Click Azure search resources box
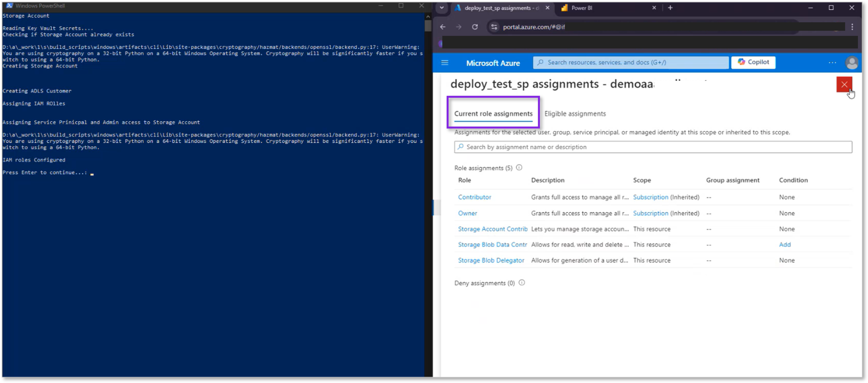This screenshot has height=383, width=868. 630,62
